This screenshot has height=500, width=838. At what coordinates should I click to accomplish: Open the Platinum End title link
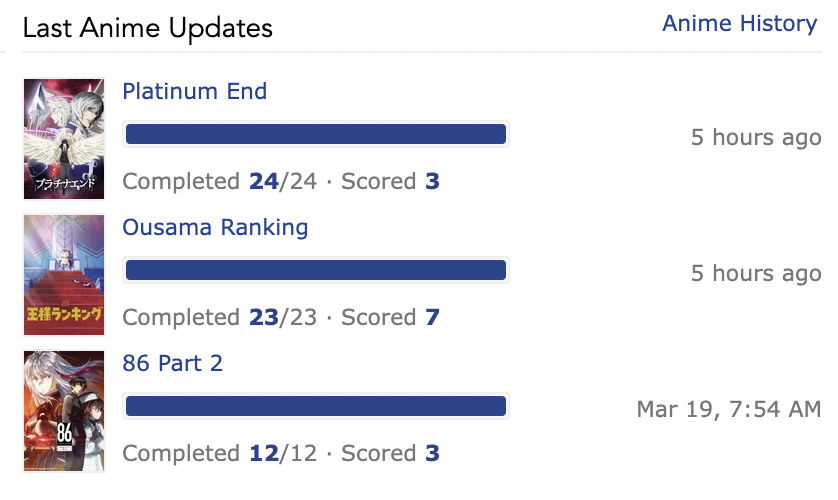pos(195,91)
